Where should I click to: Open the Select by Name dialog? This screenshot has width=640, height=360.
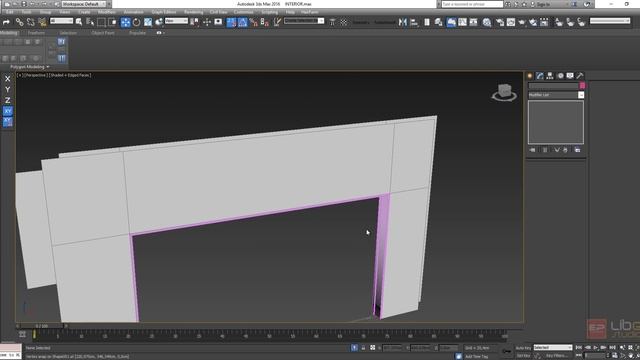click(90, 22)
